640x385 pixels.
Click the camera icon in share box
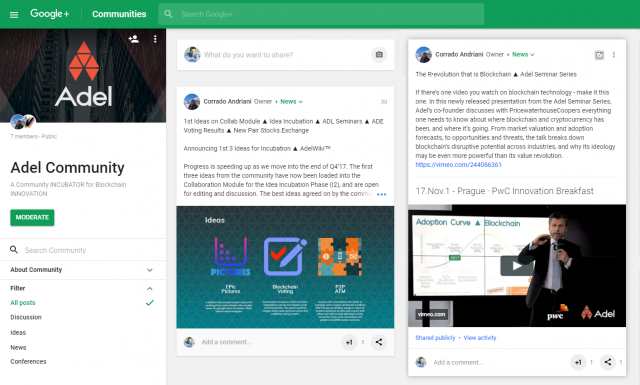coord(379,55)
